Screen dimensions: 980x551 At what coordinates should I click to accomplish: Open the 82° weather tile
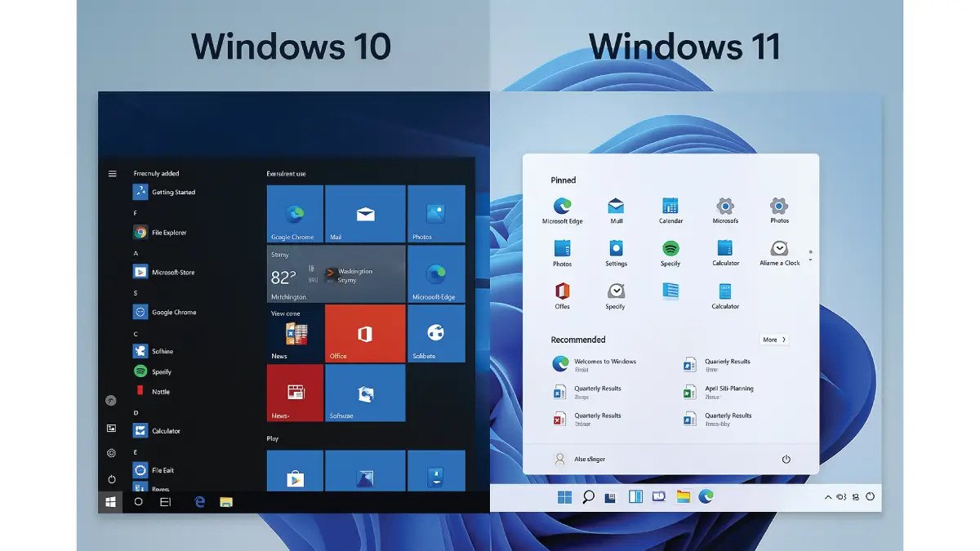pyautogui.click(x=336, y=274)
